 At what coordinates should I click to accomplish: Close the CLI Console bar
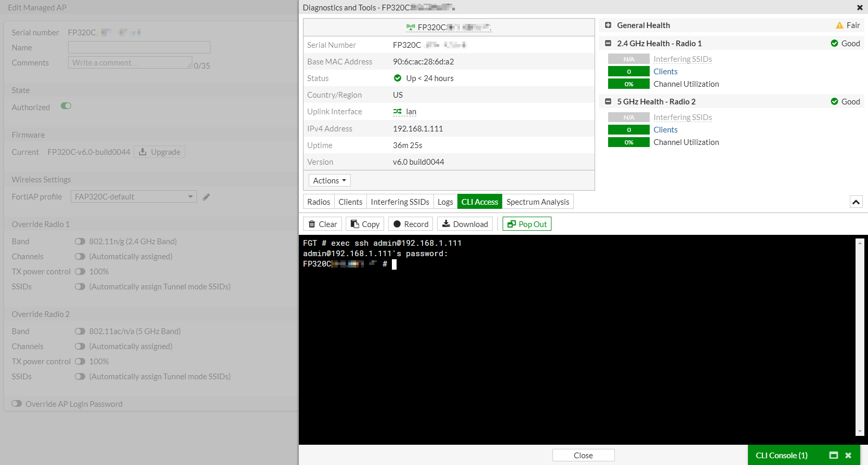(x=848, y=455)
